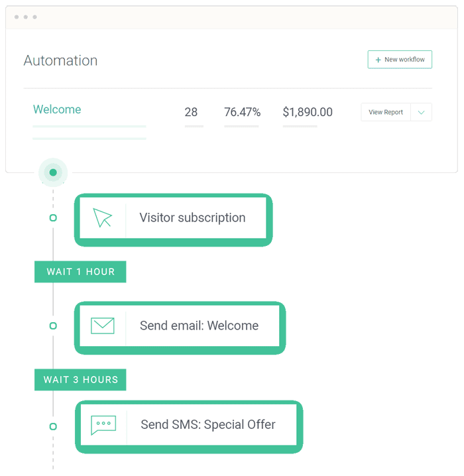Select the small node beside Send SMS step
This screenshot has width=464, height=476.
(x=53, y=426)
